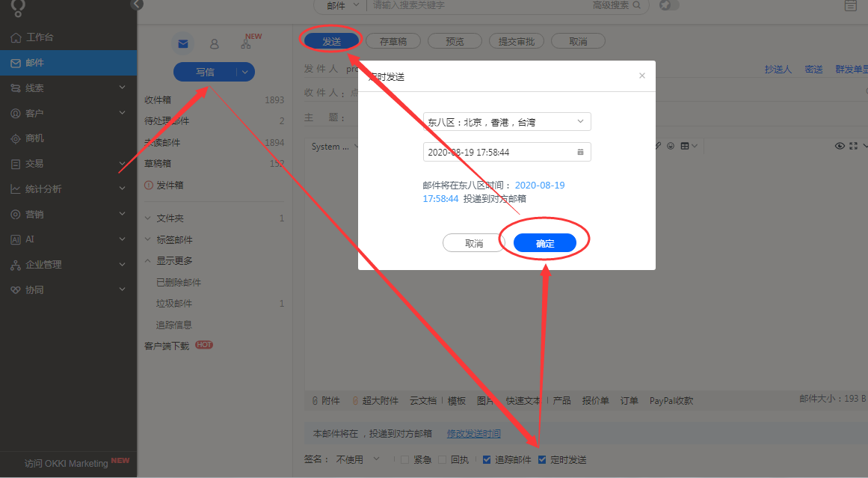This screenshot has height=478, width=868.
Task: Enable the 紧急 (urgent) checkbox
Action: 404,459
